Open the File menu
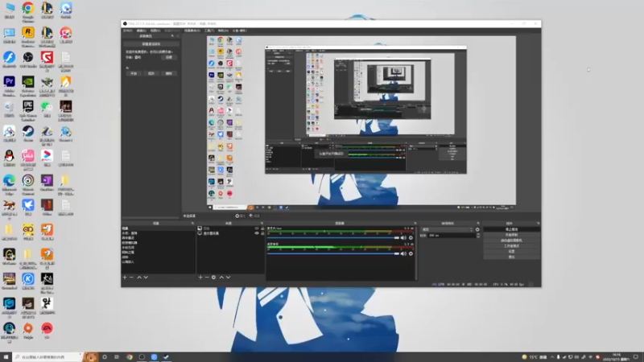The width and height of the screenshot is (644, 362). pyautogui.click(x=128, y=31)
